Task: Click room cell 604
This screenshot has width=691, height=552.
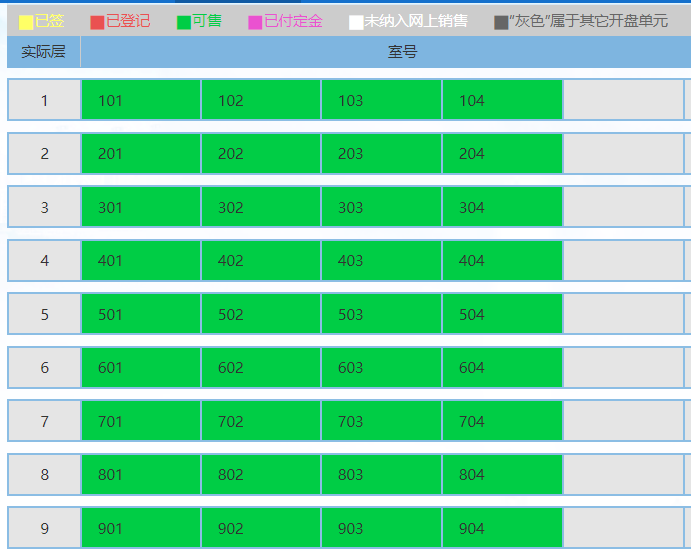Action: coord(502,367)
